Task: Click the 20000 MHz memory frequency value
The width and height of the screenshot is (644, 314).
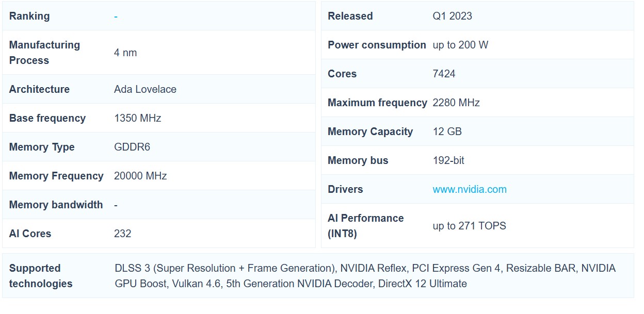Action: (140, 176)
